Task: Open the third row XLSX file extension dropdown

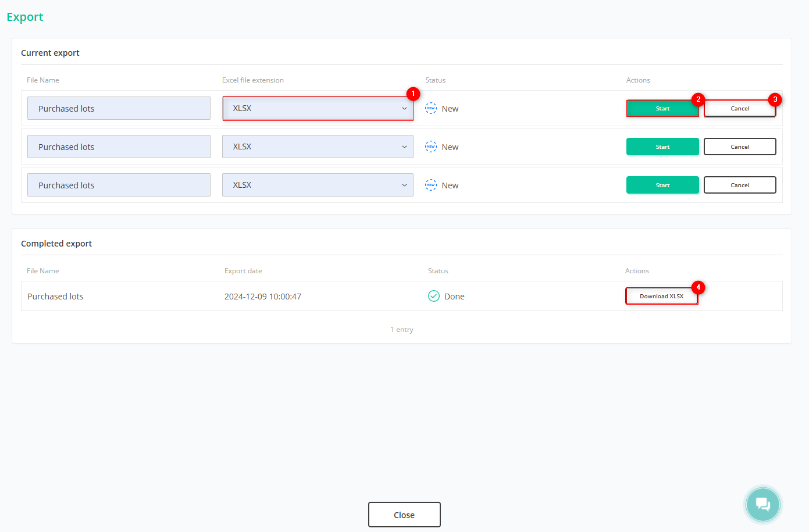Action: click(317, 185)
